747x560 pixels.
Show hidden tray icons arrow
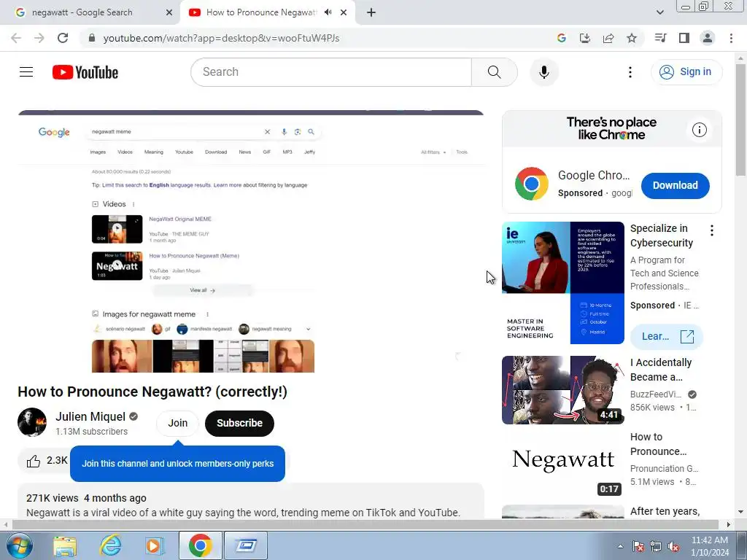pos(620,546)
